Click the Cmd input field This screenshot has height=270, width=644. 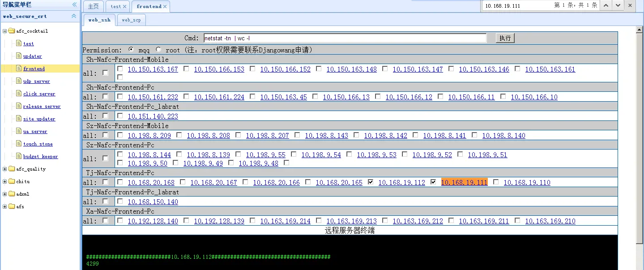(345, 38)
